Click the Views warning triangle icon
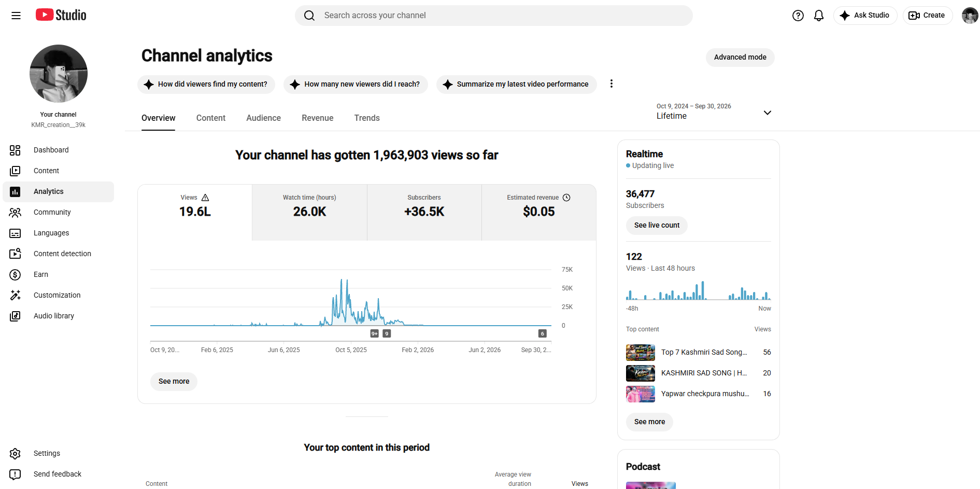 [205, 198]
